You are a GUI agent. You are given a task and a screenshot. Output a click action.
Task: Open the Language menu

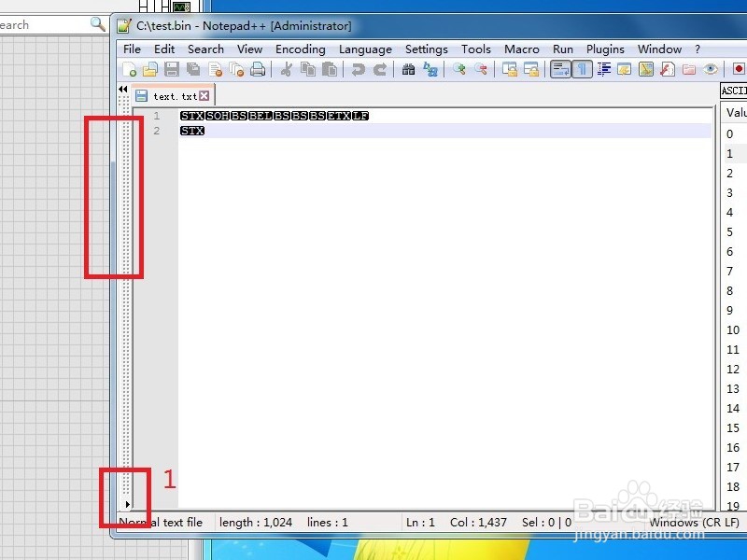tap(365, 49)
